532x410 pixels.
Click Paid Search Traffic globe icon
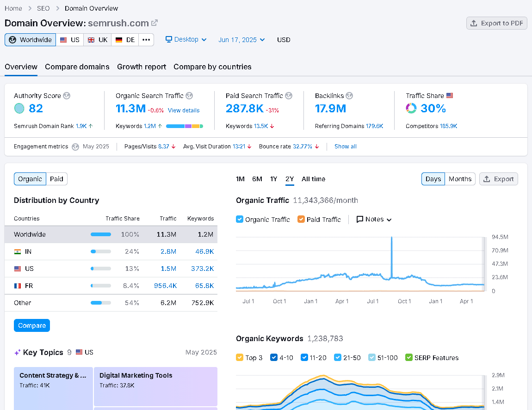coord(289,96)
